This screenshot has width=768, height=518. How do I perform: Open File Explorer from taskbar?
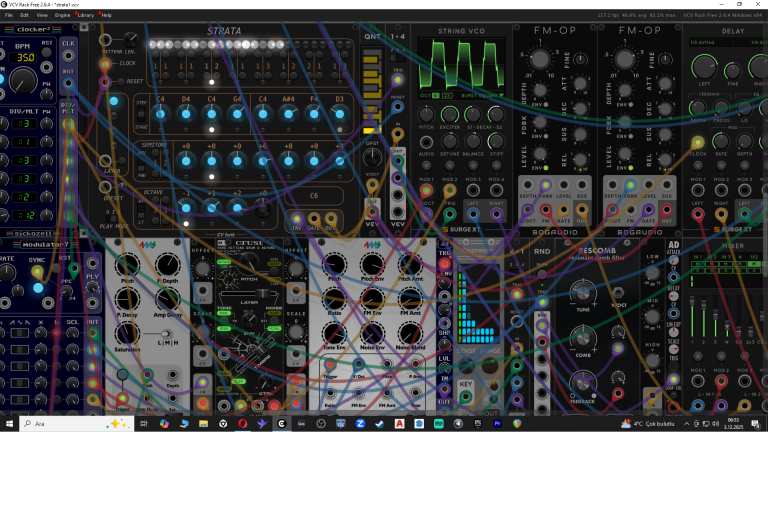203,424
